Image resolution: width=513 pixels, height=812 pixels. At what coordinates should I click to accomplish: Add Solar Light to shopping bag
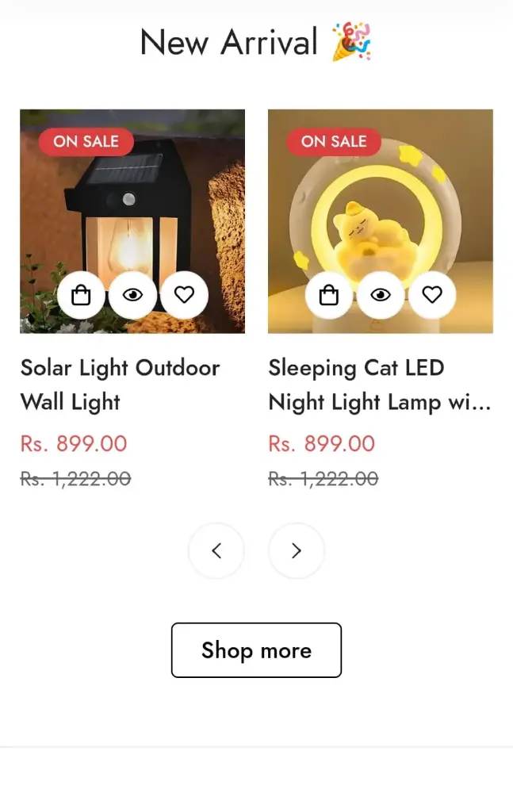click(x=81, y=296)
